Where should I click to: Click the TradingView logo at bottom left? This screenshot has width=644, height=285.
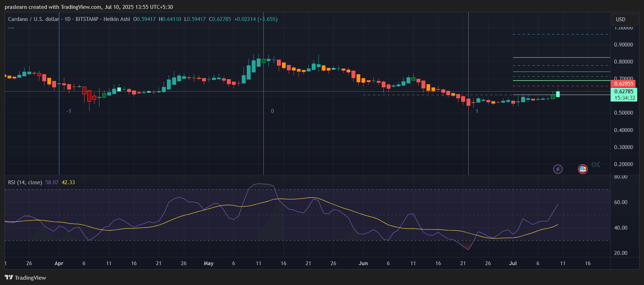(25, 278)
